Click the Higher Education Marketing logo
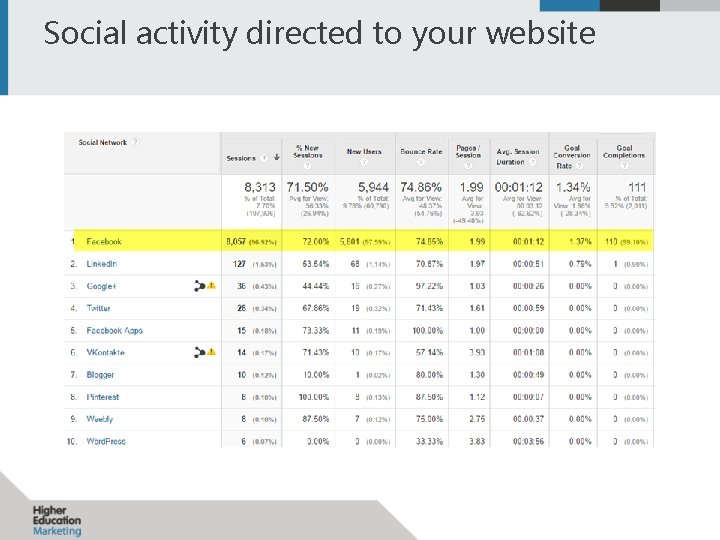The image size is (720, 540). (57, 521)
